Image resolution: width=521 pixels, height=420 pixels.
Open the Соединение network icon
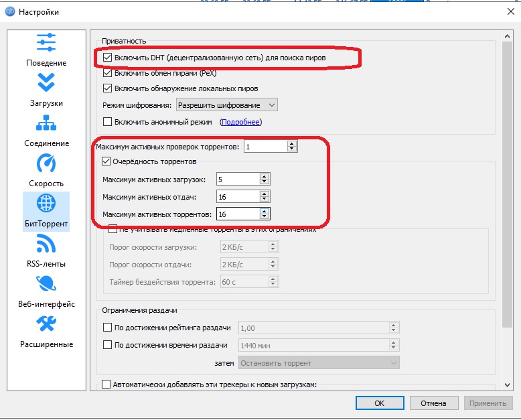point(46,124)
